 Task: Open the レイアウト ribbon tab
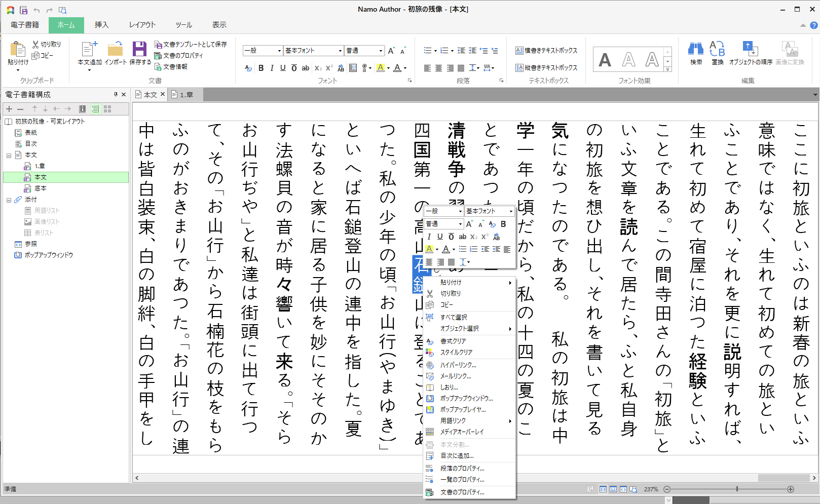[x=142, y=25]
